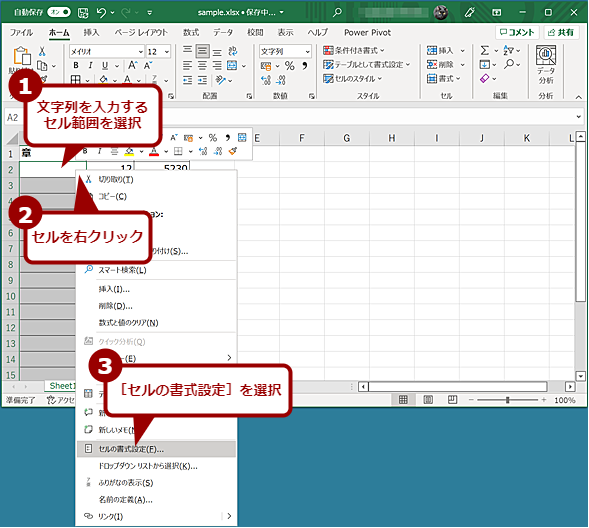This screenshot has width=589, height=528.
Task: Click the Cut scissors icon in ribbon
Action: 42,51
